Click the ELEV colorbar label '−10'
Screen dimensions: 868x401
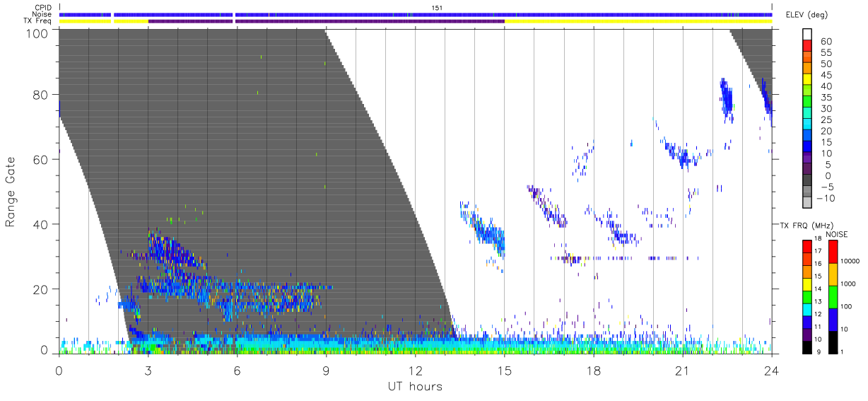pyautogui.click(x=824, y=198)
